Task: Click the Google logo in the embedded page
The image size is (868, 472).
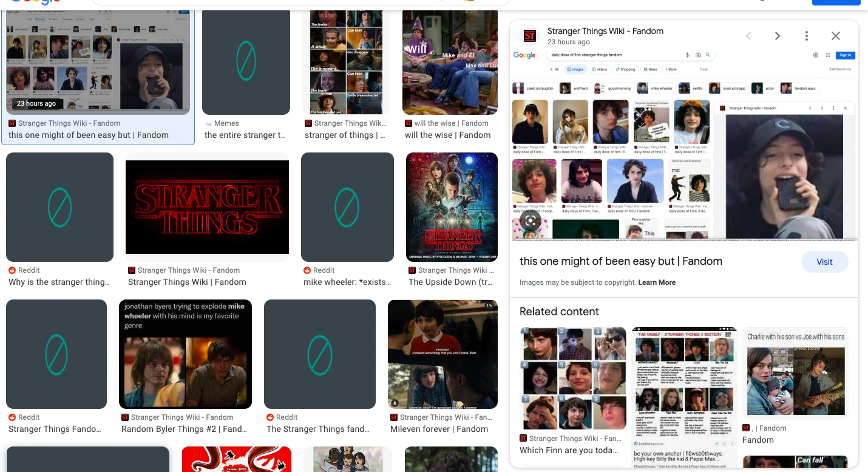Action: coord(525,55)
